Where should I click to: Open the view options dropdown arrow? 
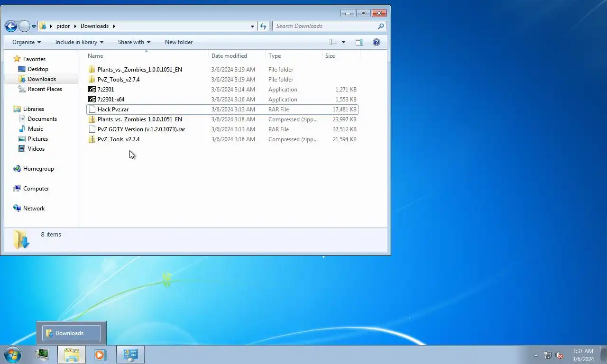[x=343, y=42]
